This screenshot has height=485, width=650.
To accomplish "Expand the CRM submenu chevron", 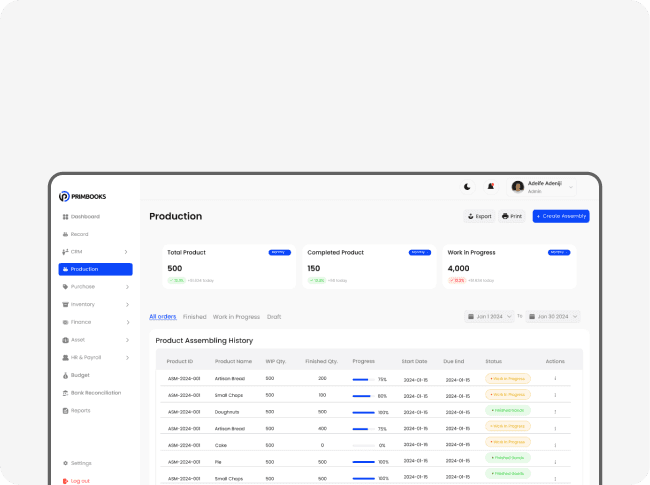I will [x=126, y=252].
